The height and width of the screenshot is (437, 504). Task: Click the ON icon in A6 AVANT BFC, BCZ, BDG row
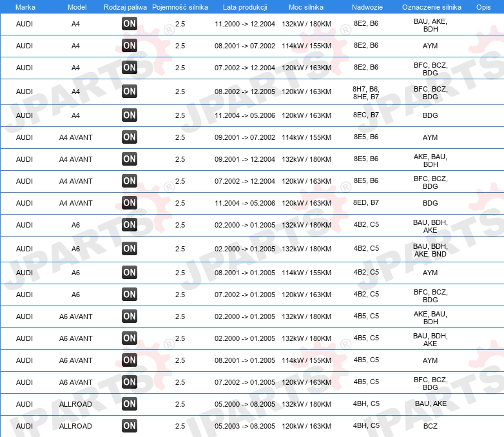click(130, 382)
